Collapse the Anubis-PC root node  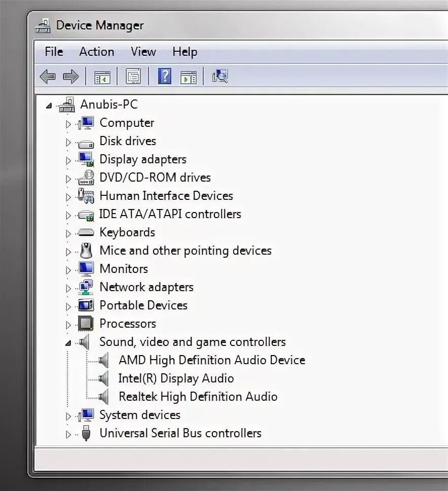tap(49, 106)
